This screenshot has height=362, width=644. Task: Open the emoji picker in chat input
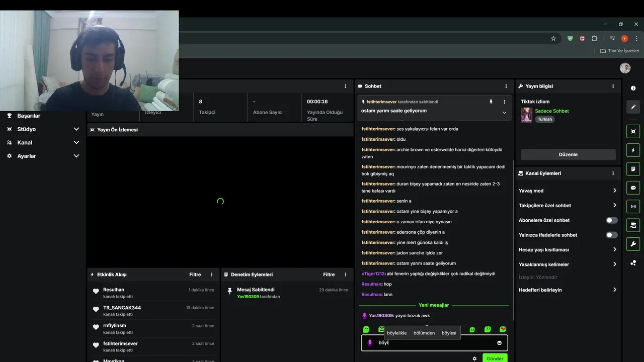click(499, 343)
